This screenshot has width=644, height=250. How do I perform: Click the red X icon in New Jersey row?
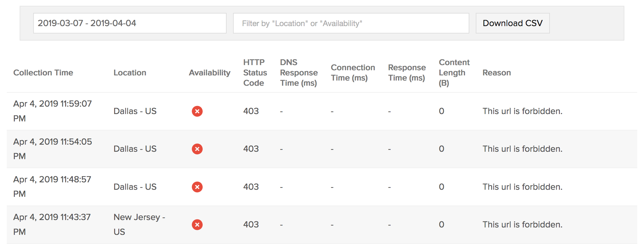click(197, 225)
